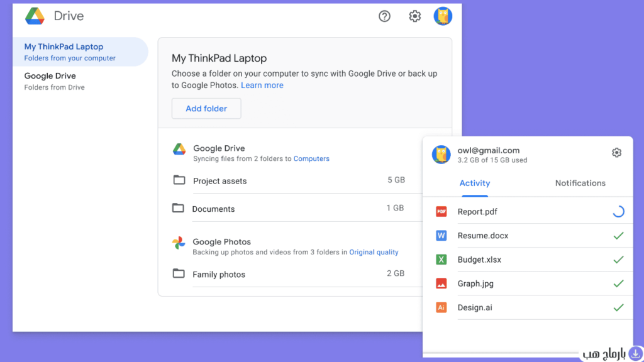This screenshot has height=362, width=644.
Task: Click the Google Drive logo icon
Action: click(35, 16)
